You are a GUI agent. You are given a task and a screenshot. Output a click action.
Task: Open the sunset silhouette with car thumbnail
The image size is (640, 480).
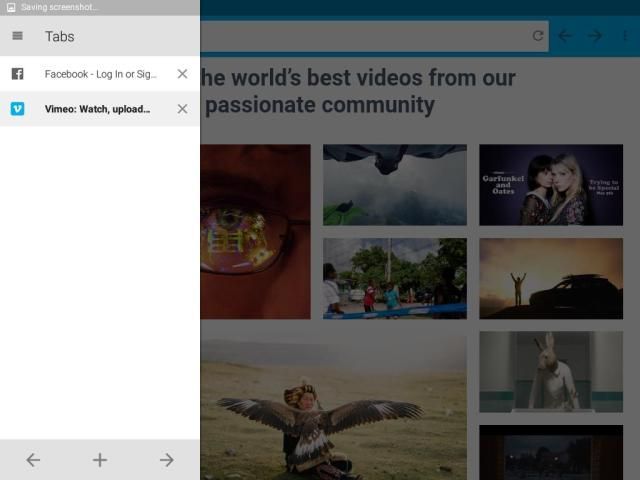point(550,278)
